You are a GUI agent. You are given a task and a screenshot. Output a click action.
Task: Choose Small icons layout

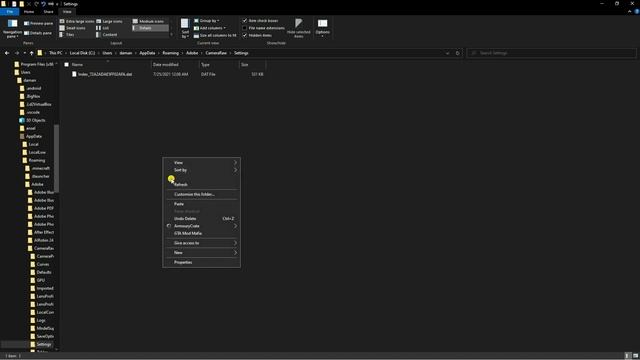coord(73,28)
